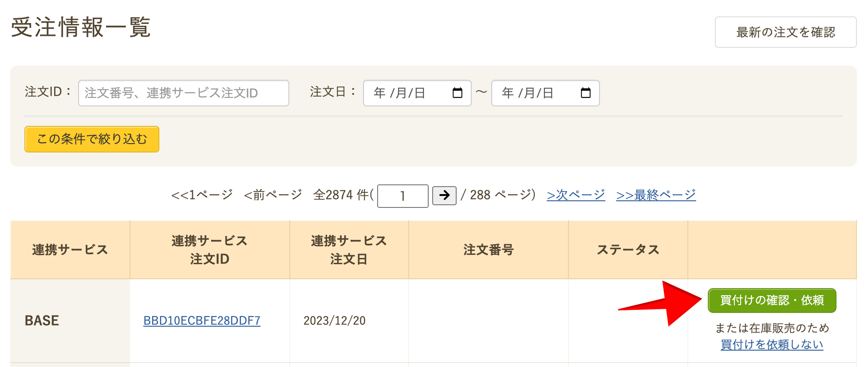Image resolution: width=868 pixels, height=367 pixels.
Task: Jump to last page via >>最終ページ
Action: [656, 195]
